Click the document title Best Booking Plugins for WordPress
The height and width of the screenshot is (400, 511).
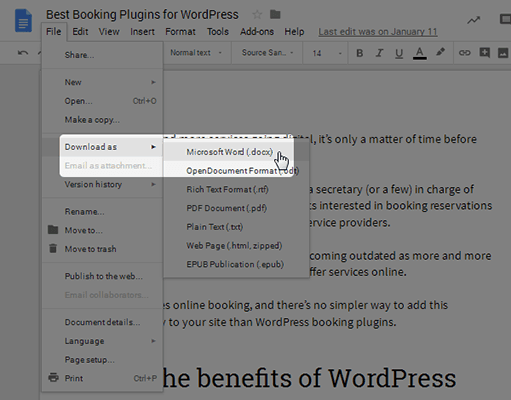(x=142, y=15)
